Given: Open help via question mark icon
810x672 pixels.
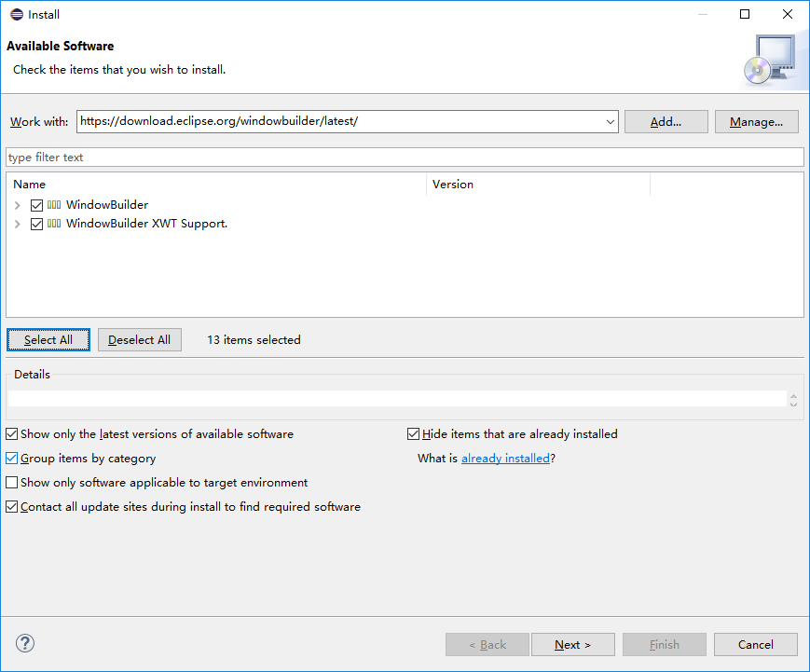Looking at the screenshot, I should coord(25,643).
